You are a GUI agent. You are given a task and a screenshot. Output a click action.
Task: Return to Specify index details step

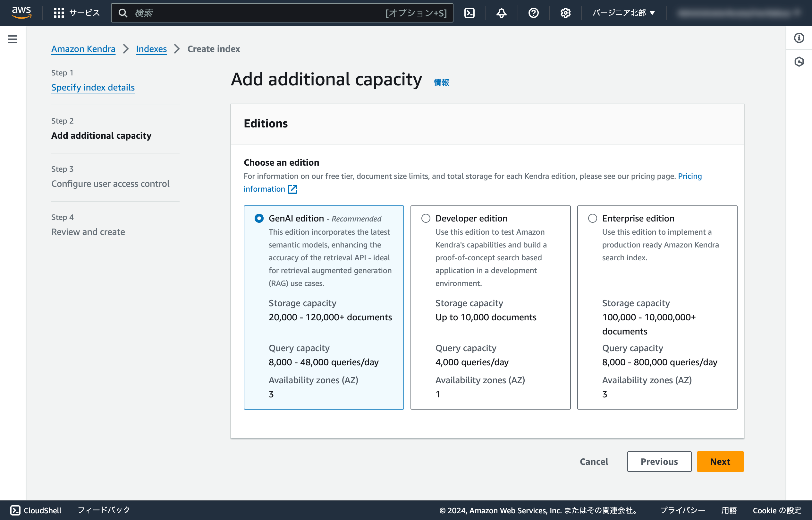93,87
